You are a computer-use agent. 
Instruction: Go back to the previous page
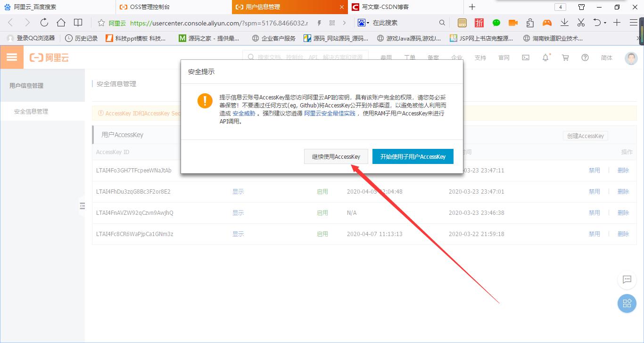click(10, 23)
